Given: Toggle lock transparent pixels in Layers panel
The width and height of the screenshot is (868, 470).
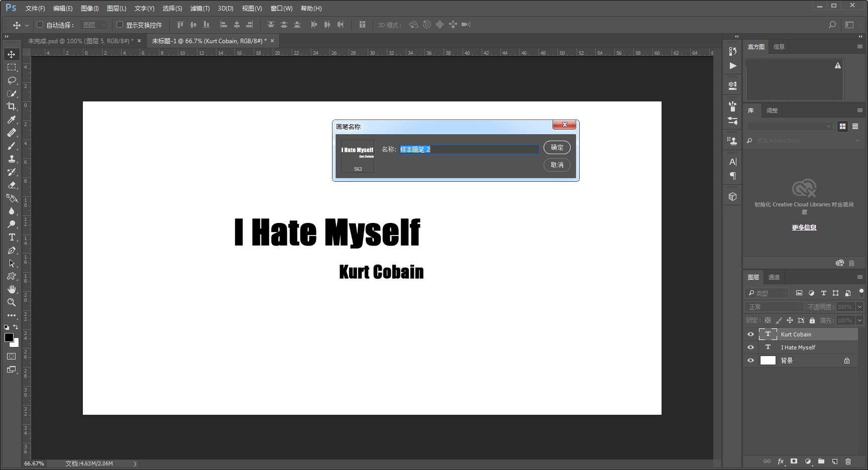Looking at the screenshot, I should tap(768, 320).
